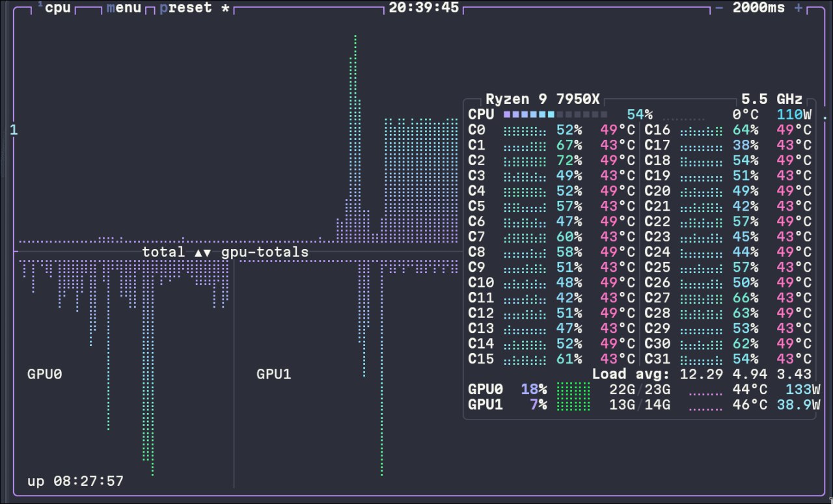Click the GPU0 temperature 44°C

pyautogui.click(x=750, y=390)
